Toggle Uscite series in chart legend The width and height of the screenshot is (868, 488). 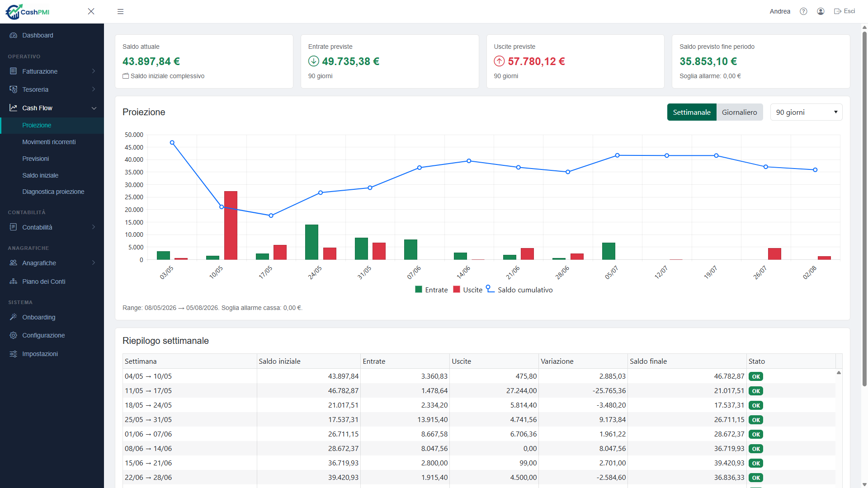click(x=468, y=290)
